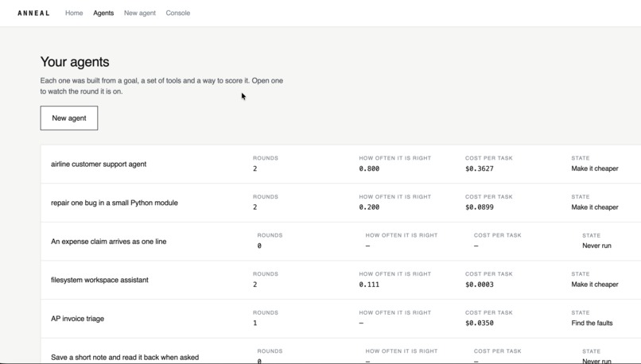This screenshot has height=364, width=641.
Task: Click Make it cheaper state of filesystem row
Action: [595, 285]
